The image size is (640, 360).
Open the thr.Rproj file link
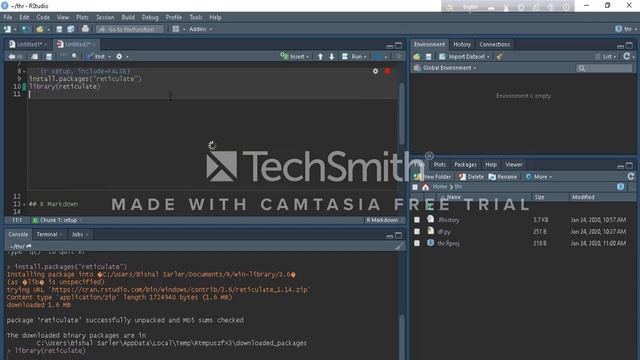click(x=448, y=243)
